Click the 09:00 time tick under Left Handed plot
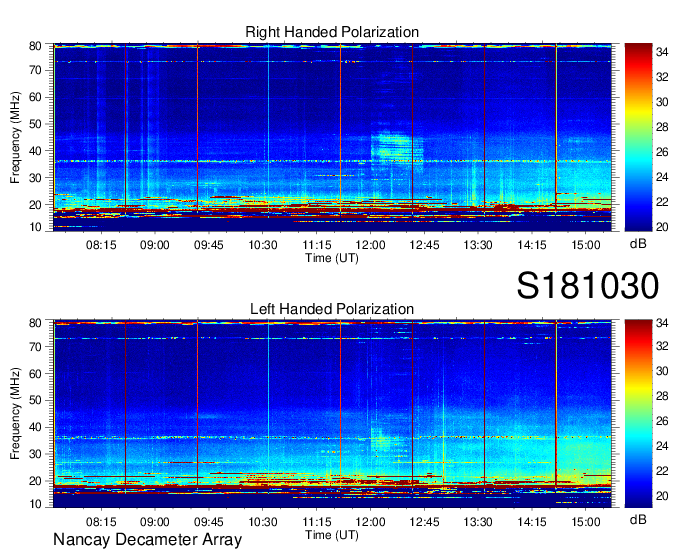Screen dimensions: 680x552 point(155,522)
